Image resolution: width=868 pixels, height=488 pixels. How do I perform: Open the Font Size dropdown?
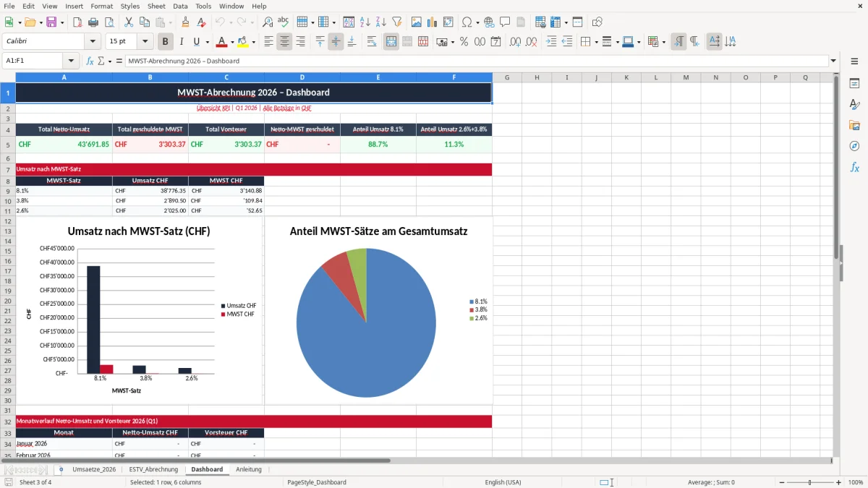[145, 42]
